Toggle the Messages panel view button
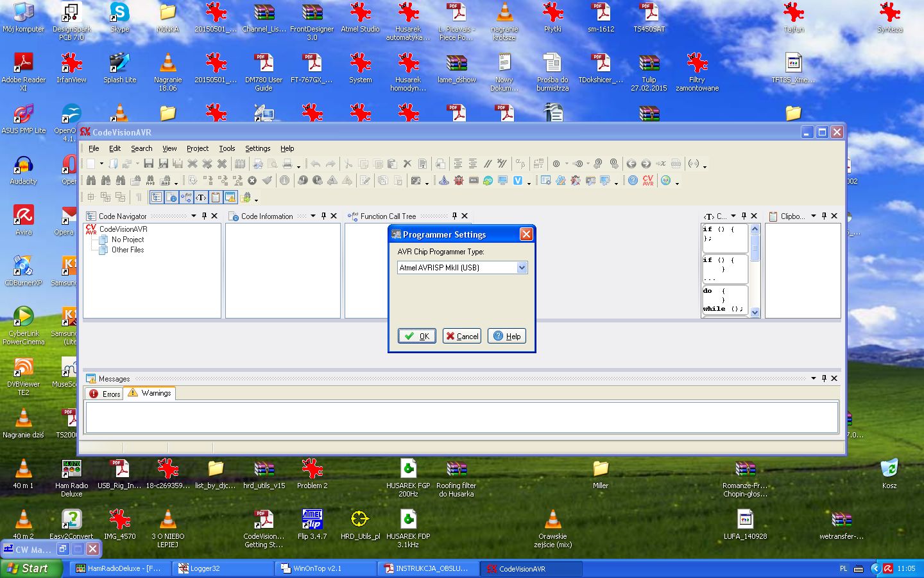Viewport: 924px width, 578px height. pyautogui.click(x=230, y=197)
